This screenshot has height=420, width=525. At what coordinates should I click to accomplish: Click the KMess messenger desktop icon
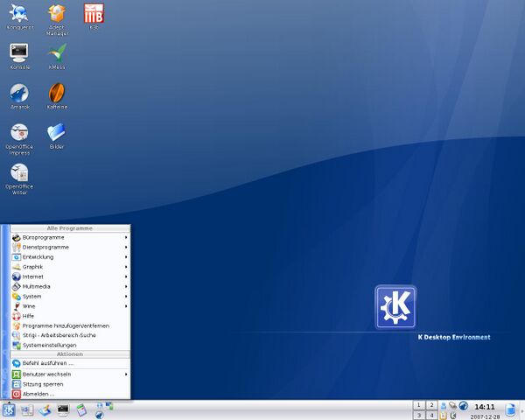57,53
